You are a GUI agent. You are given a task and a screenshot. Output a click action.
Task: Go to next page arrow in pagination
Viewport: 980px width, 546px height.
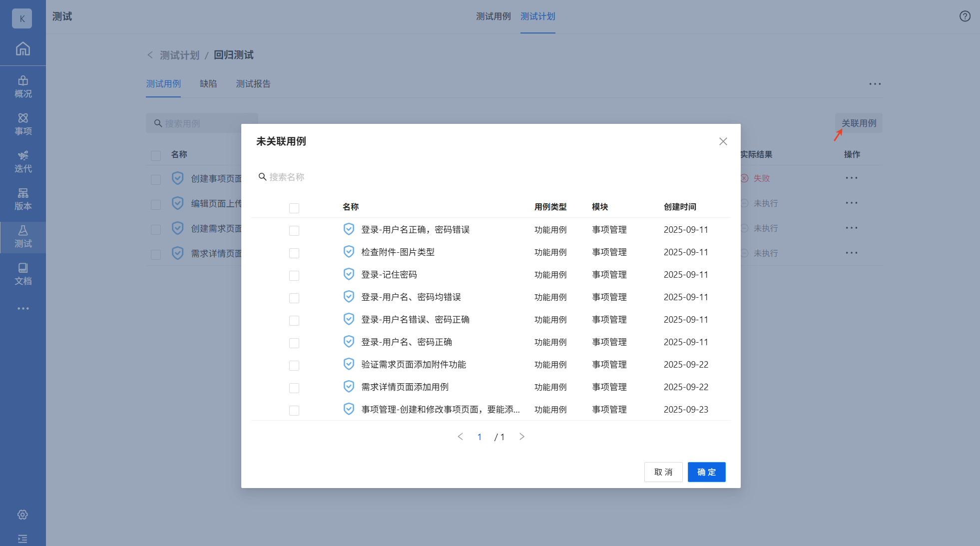tap(521, 437)
